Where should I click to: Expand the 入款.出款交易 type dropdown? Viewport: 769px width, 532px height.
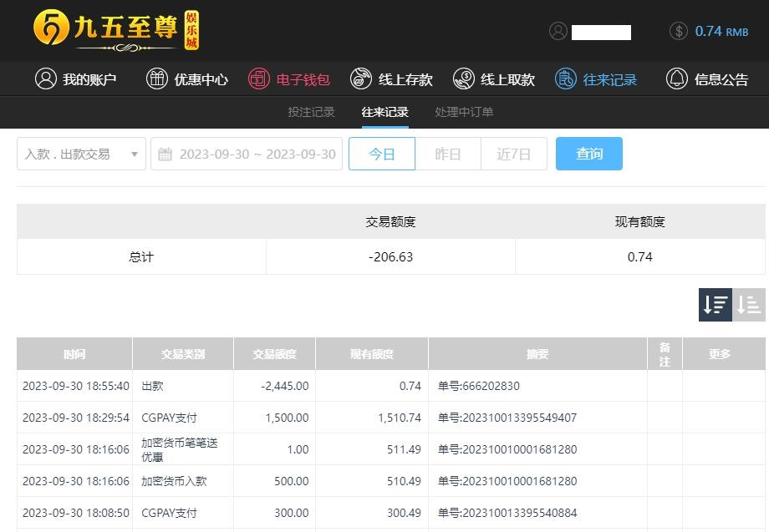(x=81, y=154)
